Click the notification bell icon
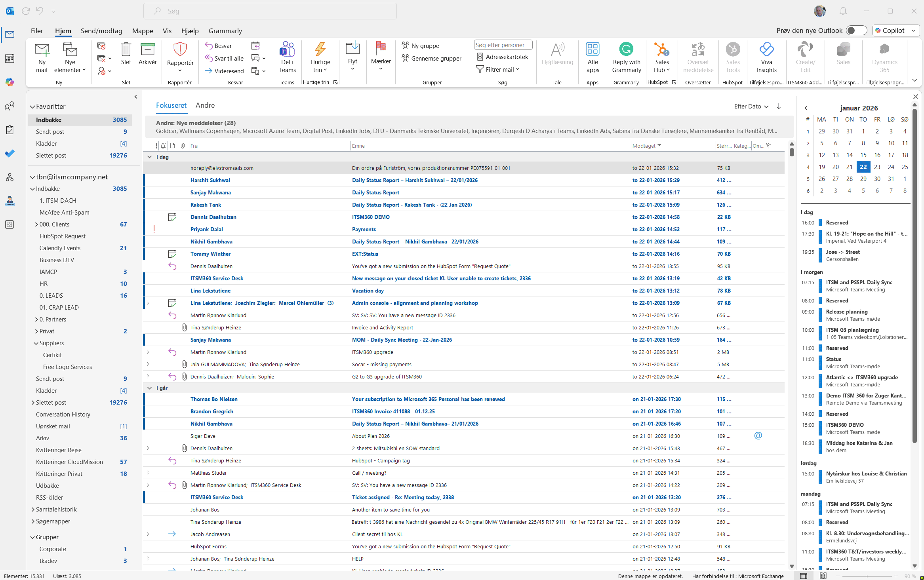924x580 pixels. [x=843, y=11]
